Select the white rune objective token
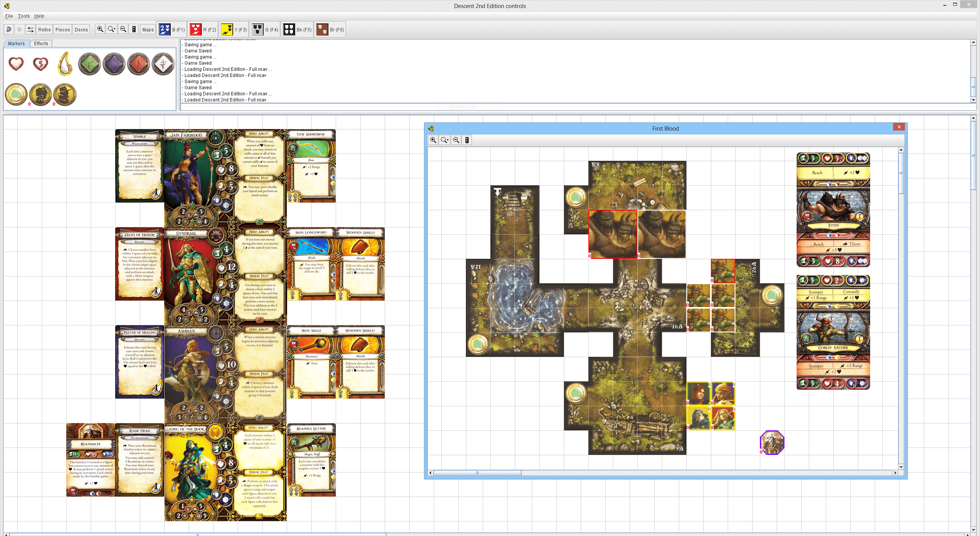Screen dimensions: 980x536 tap(163, 64)
